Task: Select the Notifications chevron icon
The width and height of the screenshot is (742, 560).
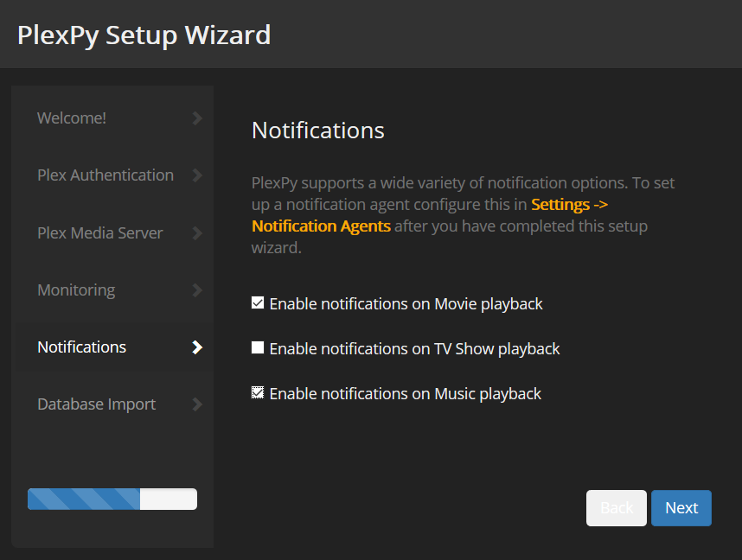Action: click(197, 347)
